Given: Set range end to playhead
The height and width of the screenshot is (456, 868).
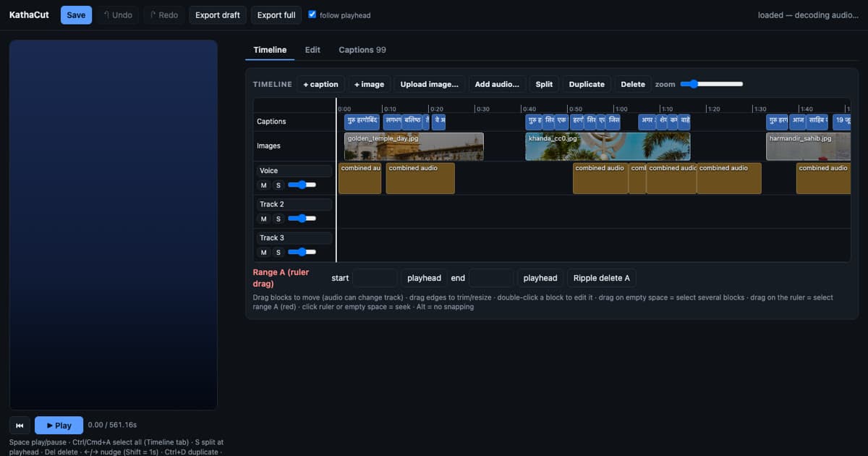Looking at the screenshot, I should pos(540,278).
